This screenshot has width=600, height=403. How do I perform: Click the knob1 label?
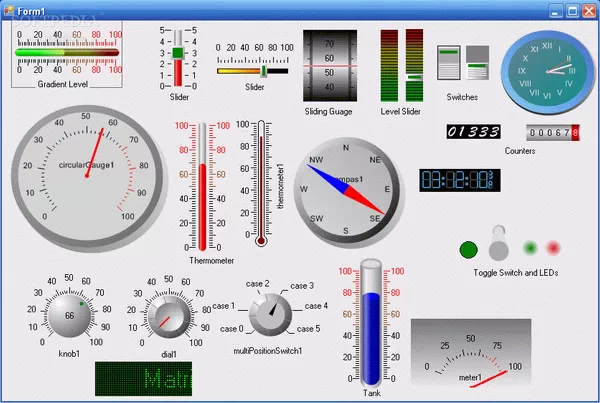69,354
